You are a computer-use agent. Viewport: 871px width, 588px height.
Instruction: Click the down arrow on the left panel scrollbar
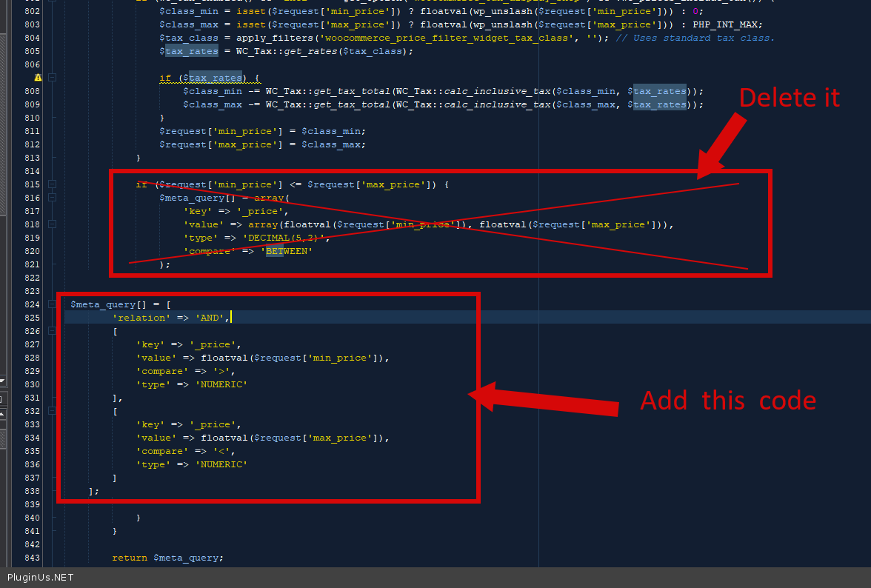[3, 381]
